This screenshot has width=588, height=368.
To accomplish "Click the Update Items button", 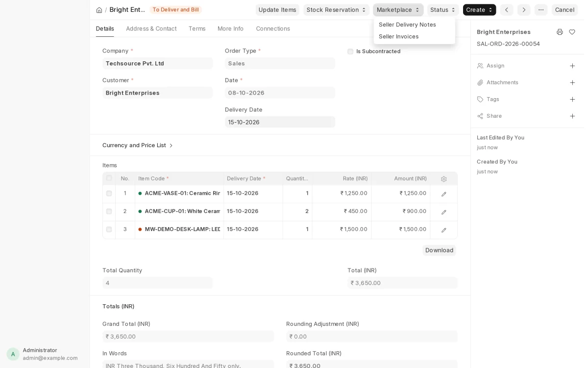I will coord(277,10).
